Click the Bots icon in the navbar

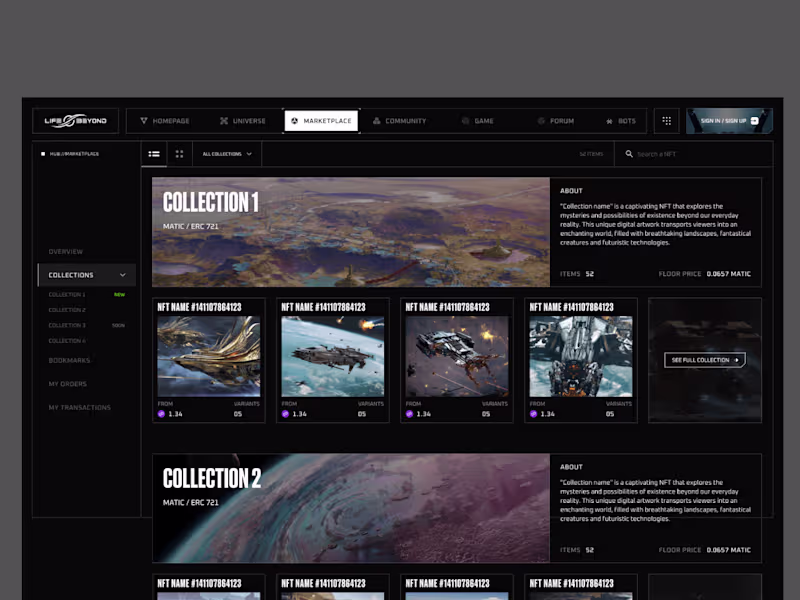(610, 120)
